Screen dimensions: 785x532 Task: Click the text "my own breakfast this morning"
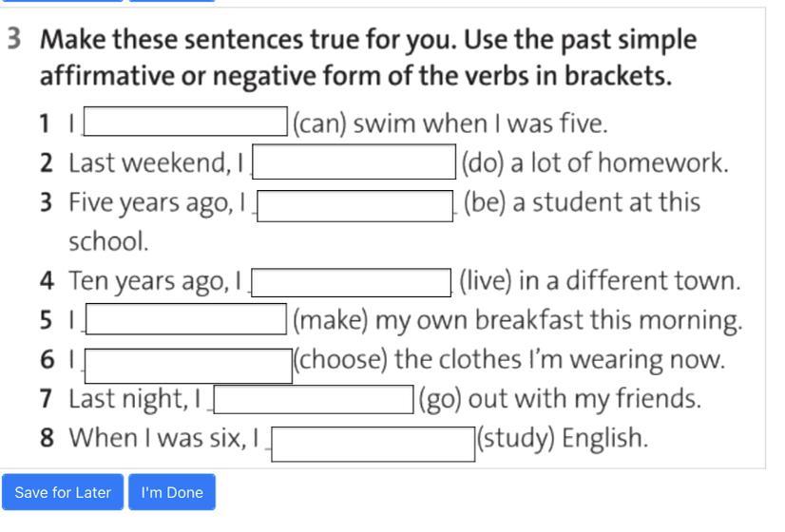click(559, 321)
